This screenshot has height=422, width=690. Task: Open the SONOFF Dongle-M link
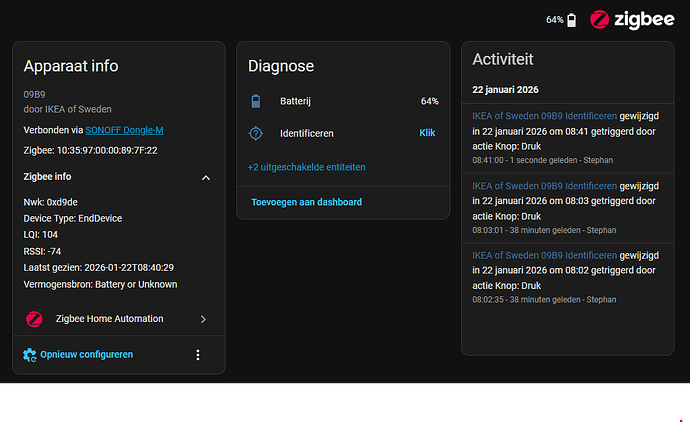124,131
